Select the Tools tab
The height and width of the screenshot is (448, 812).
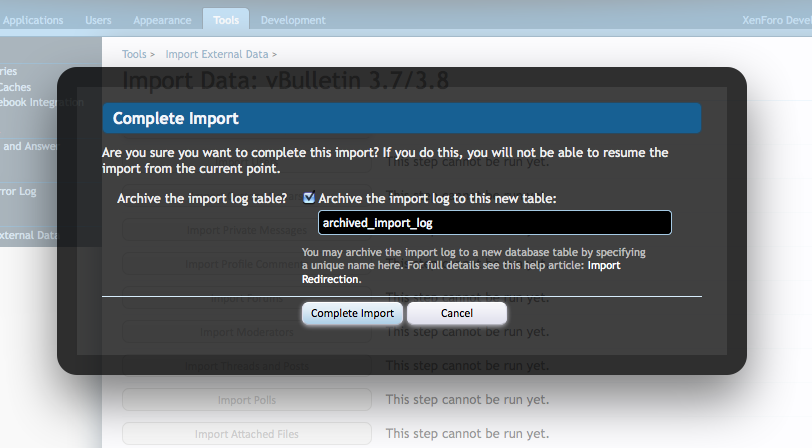226,20
